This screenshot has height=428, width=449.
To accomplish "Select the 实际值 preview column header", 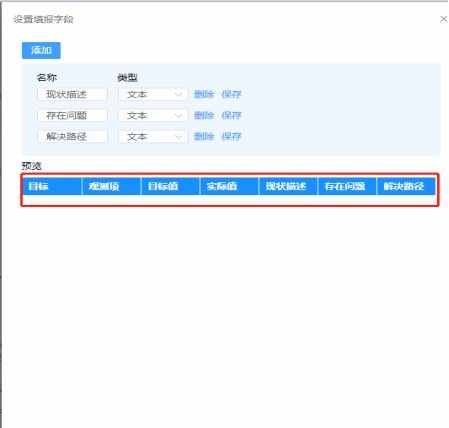I will click(x=229, y=186).
